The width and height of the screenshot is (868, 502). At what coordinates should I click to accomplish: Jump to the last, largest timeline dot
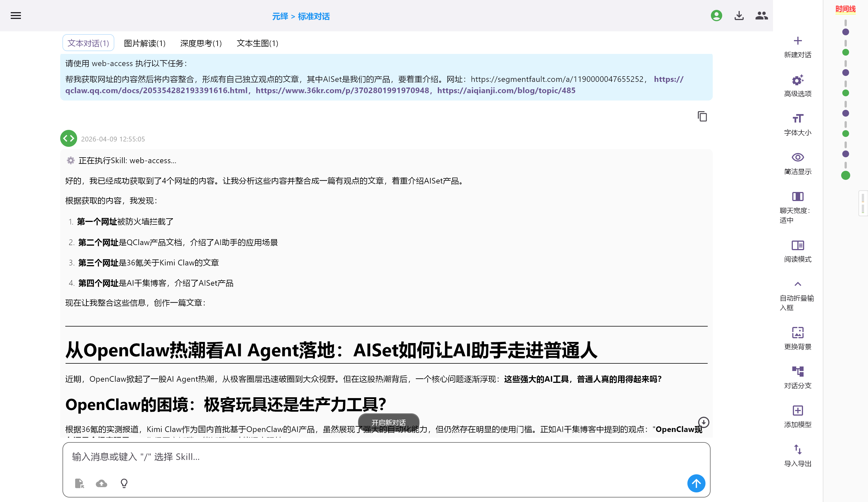tap(846, 176)
